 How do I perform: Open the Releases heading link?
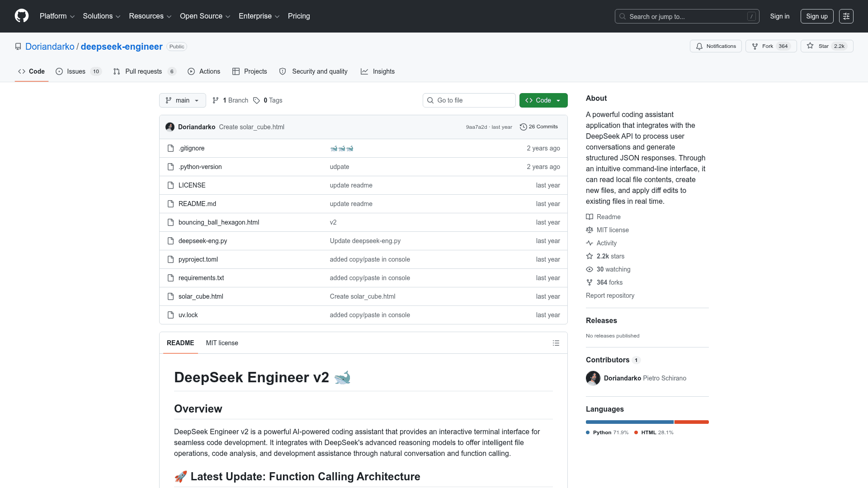pos(601,321)
